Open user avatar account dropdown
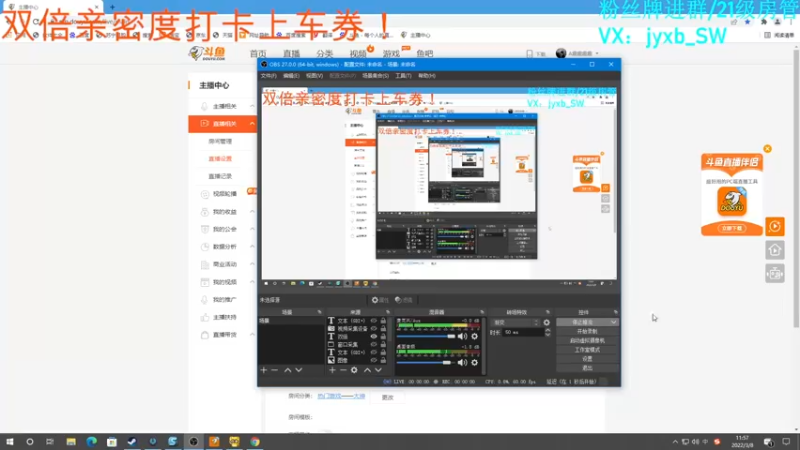800x450 pixels. pos(577,53)
